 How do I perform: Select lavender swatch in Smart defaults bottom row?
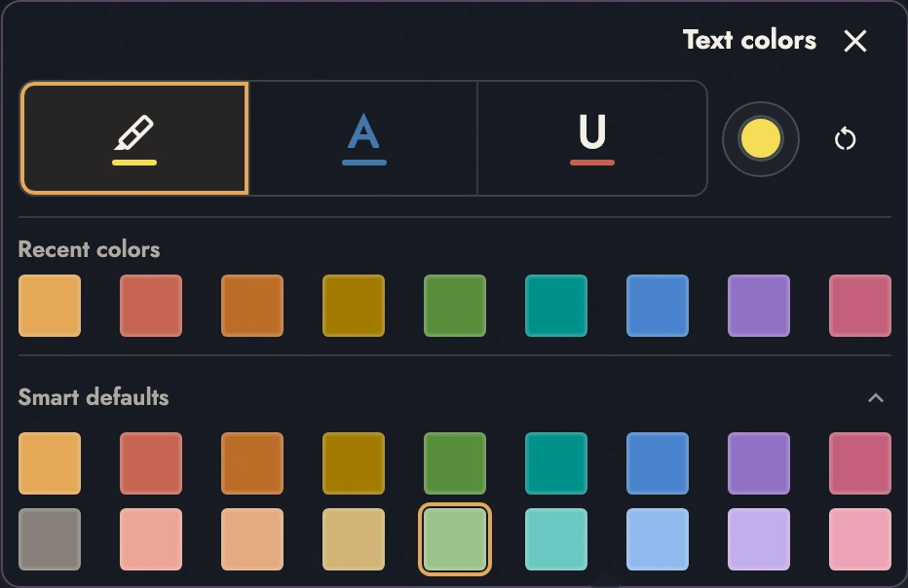(759, 539)
